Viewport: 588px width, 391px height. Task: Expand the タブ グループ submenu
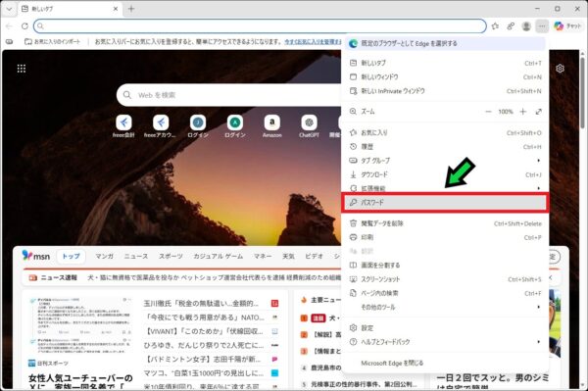(445, 161)
